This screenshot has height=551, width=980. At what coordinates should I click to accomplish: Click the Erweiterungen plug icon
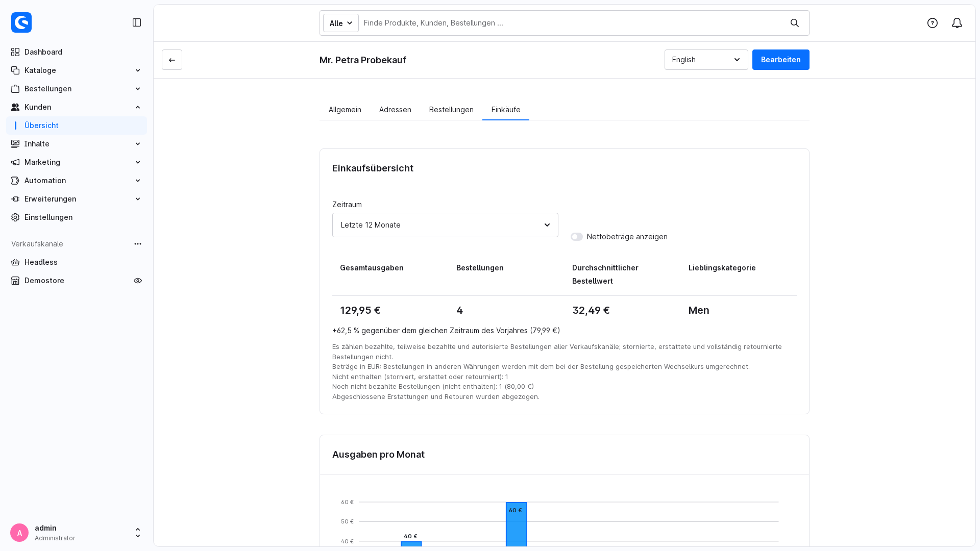(15, 199)
